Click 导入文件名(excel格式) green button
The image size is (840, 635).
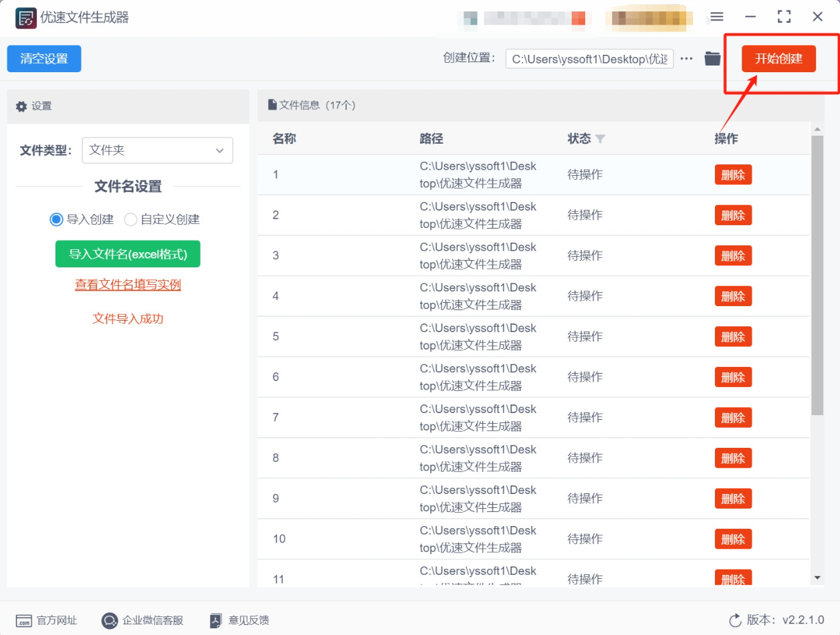(128, 254)
